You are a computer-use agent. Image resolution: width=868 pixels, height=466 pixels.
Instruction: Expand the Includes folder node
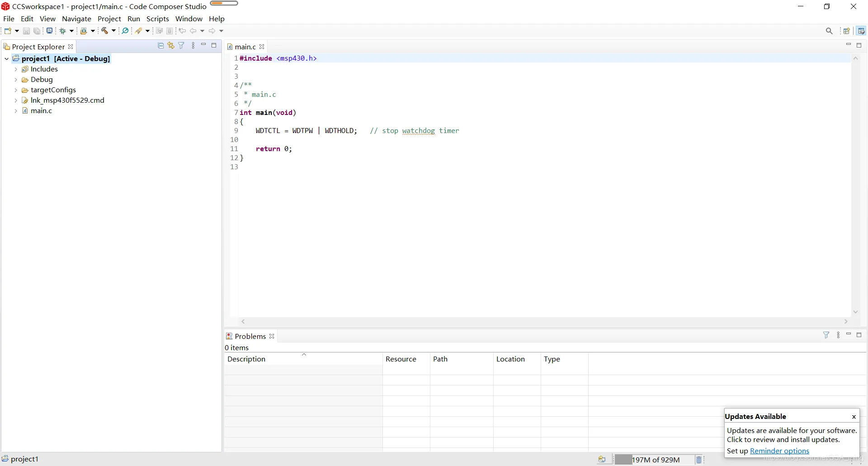coord(16,69)
